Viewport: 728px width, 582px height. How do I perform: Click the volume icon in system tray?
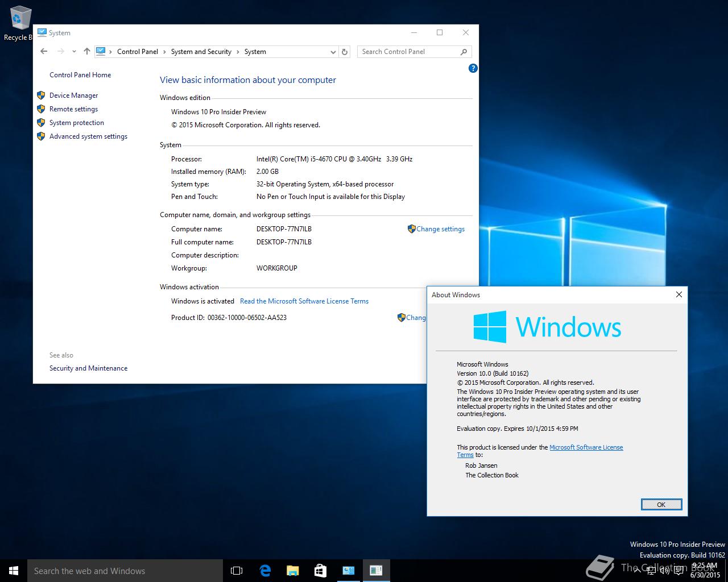tap(664, 571)
